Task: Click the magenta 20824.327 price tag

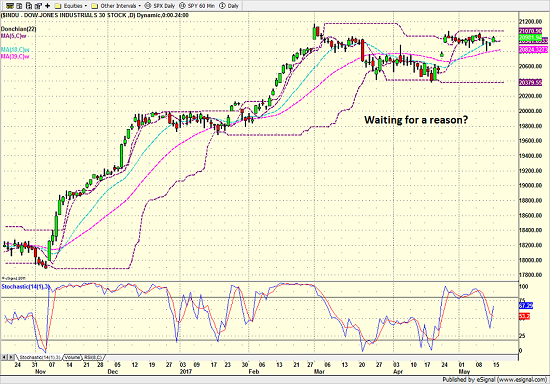Action: 533,50
